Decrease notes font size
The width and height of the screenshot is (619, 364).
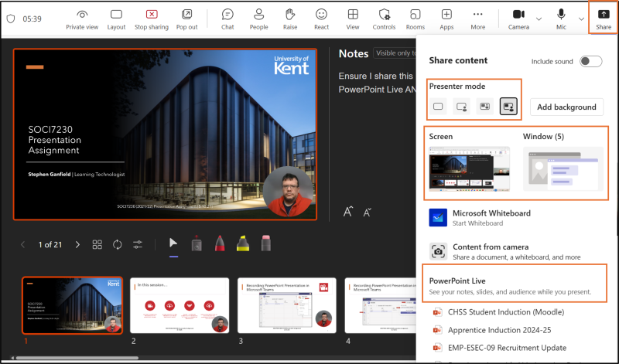(367, 213)
